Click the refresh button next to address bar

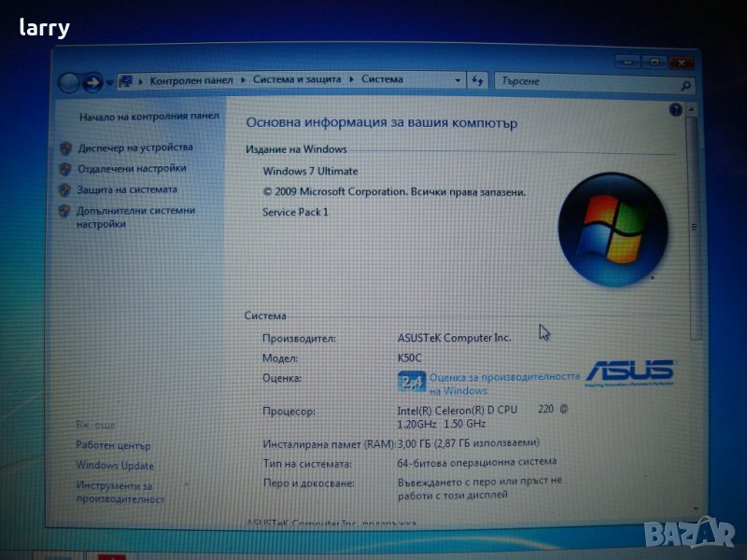[478, 81]
